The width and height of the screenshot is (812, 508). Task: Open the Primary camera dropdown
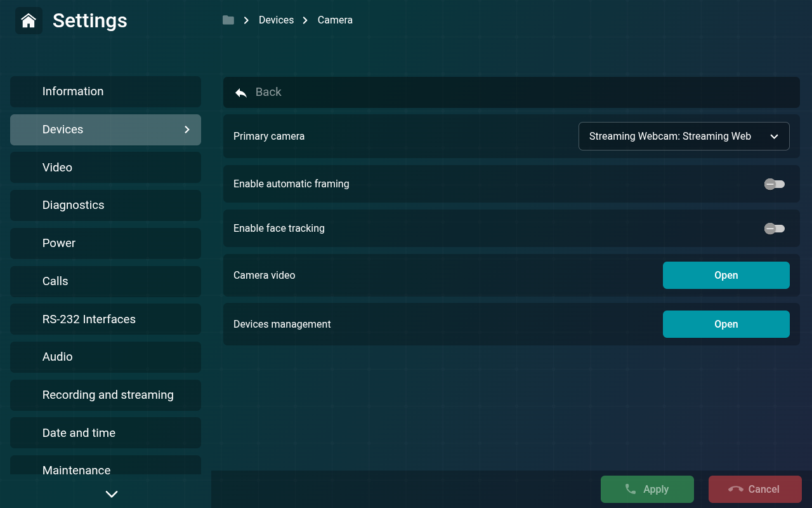pos(684,136)
